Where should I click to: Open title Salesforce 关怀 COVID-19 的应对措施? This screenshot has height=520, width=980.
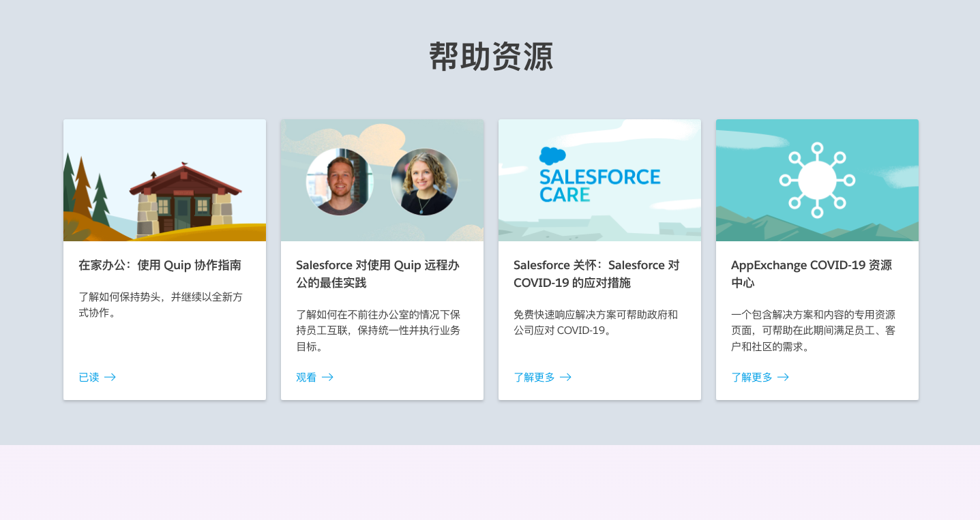point(596,273)
